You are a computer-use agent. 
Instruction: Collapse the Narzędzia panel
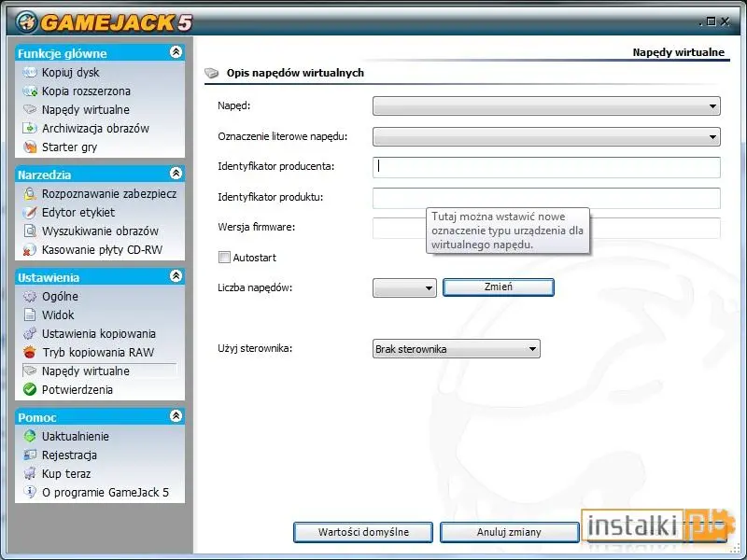tap(176, 174)
